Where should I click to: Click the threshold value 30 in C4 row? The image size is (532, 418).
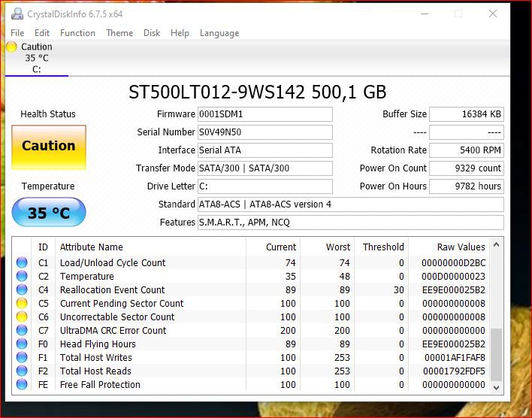(399, 290)
